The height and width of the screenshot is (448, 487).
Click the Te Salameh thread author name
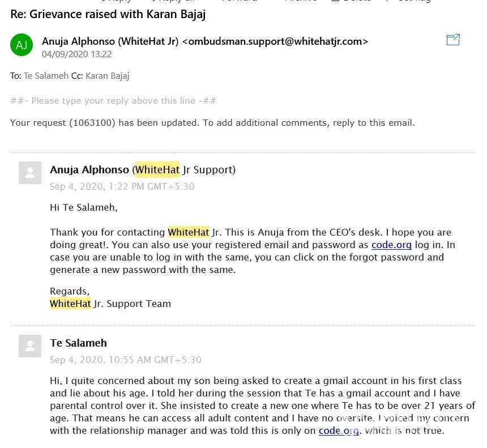point(78,343)
